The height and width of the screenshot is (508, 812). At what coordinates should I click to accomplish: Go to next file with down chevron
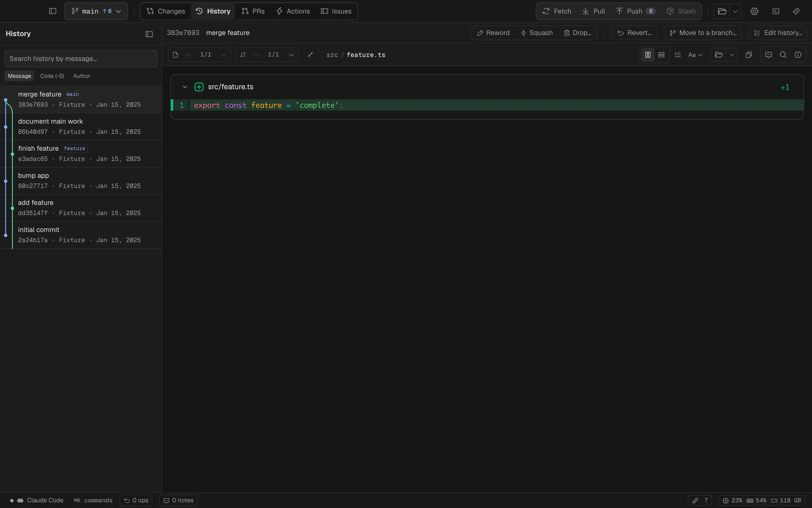point(224,55)
